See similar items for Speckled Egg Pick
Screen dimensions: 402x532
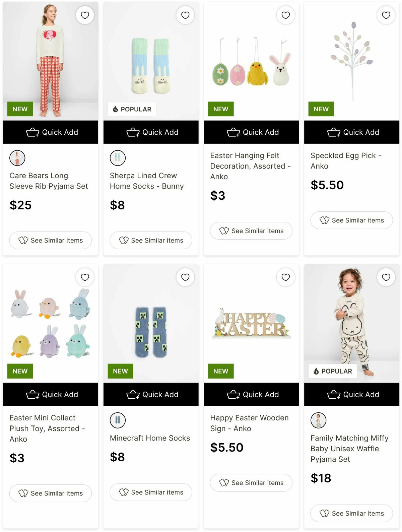pos(351,220)
